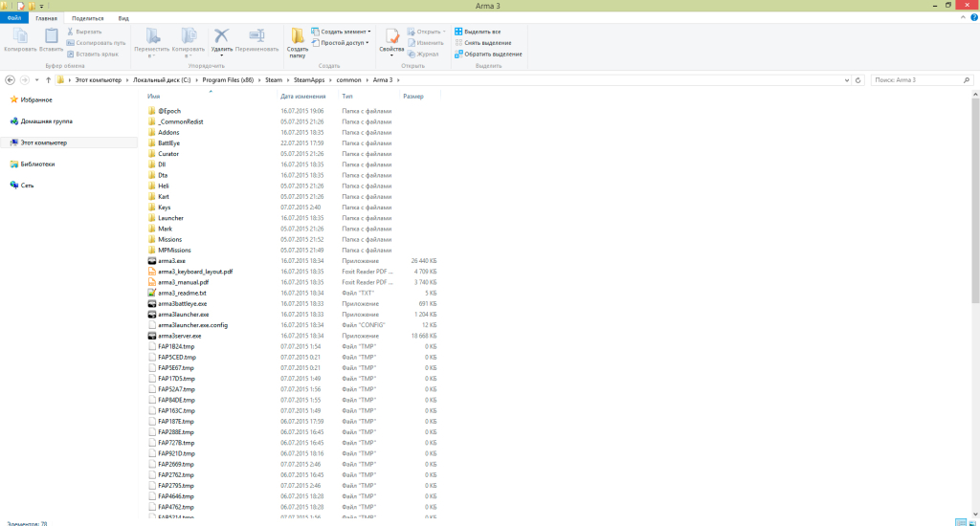
Task: Select the arma3battleye.exe file
Action: (x=183, y=303)
